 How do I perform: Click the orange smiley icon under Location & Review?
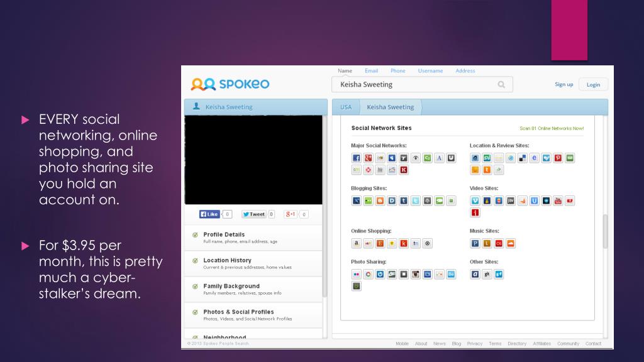pyautogui.click(x=475, y=170)
